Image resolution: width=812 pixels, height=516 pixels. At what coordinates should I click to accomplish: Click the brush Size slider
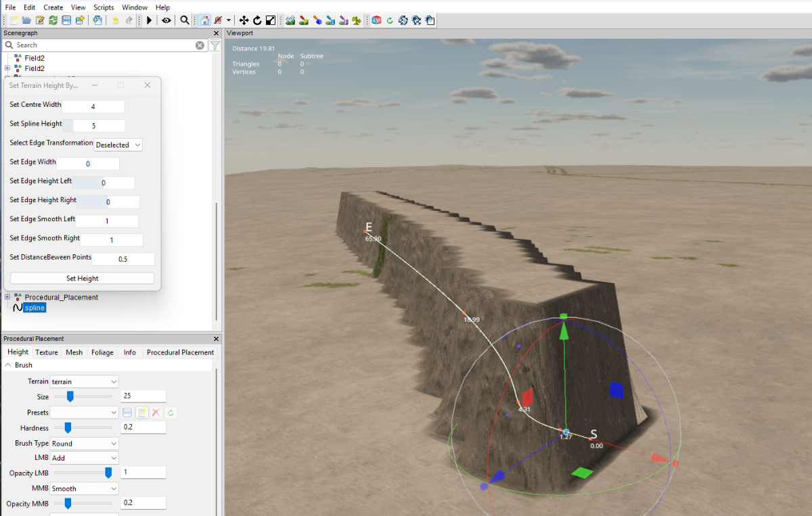[x=83, y=396]
